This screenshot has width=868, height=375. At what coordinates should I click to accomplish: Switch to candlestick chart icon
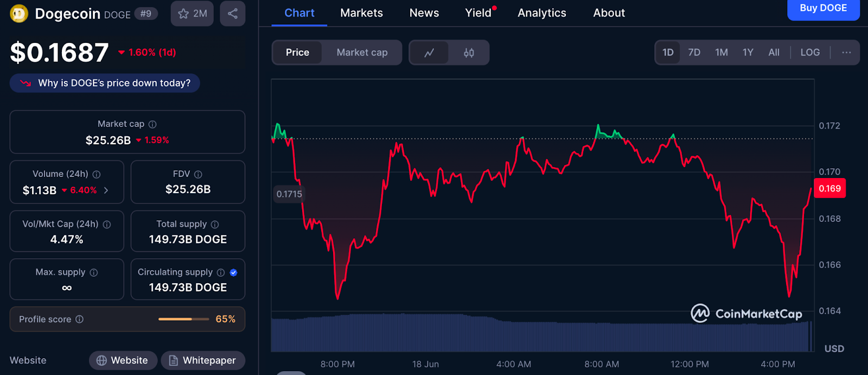pyautogui.click(x=469, y=53)
